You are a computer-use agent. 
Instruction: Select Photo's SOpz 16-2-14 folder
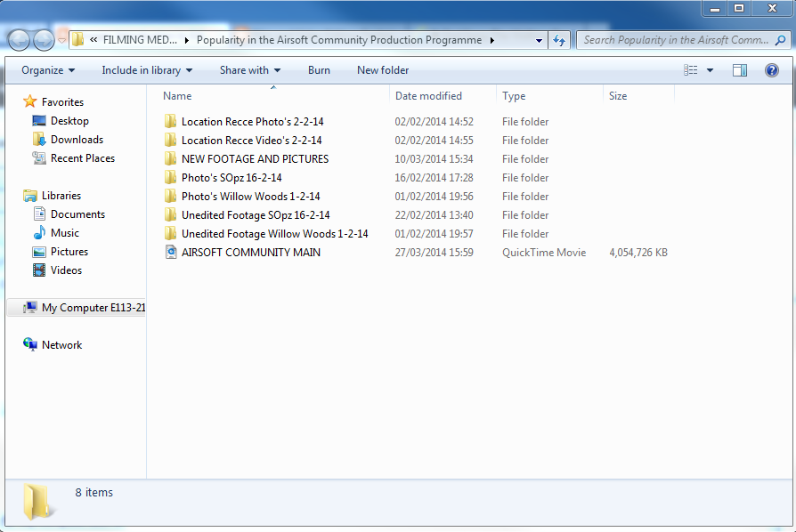click(x=231, y=178)
